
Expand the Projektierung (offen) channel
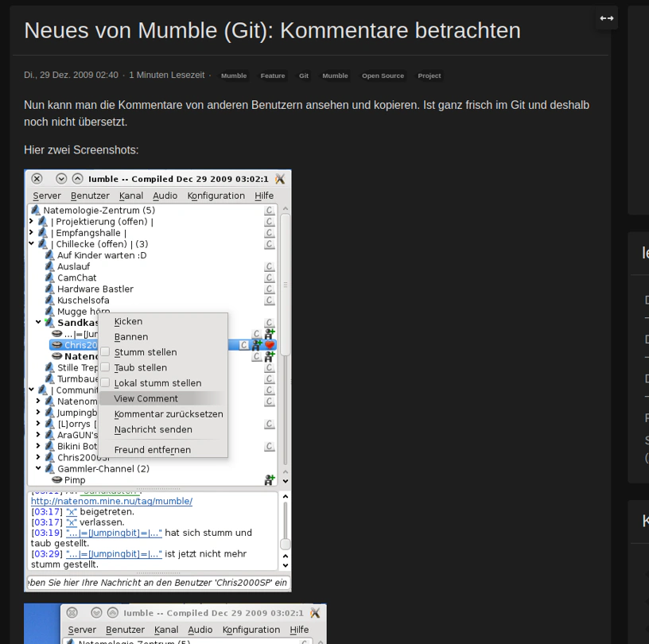[x=32, y=222]
